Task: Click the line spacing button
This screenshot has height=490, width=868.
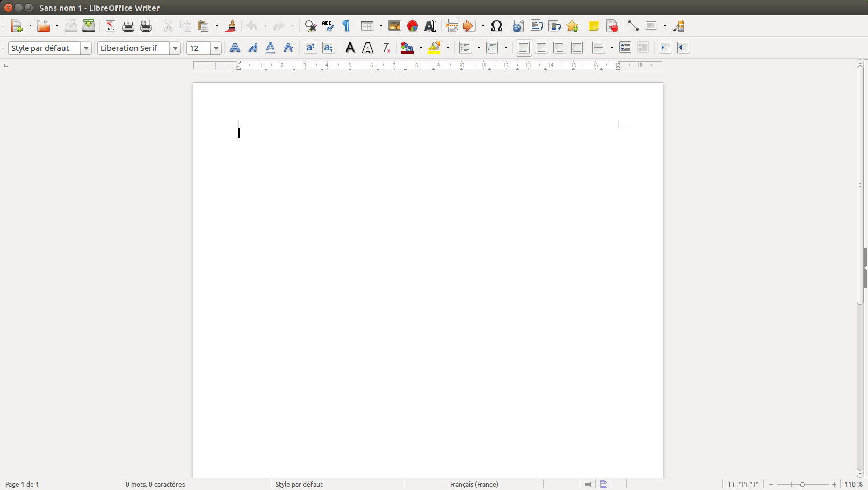Action: coord(598,48)
